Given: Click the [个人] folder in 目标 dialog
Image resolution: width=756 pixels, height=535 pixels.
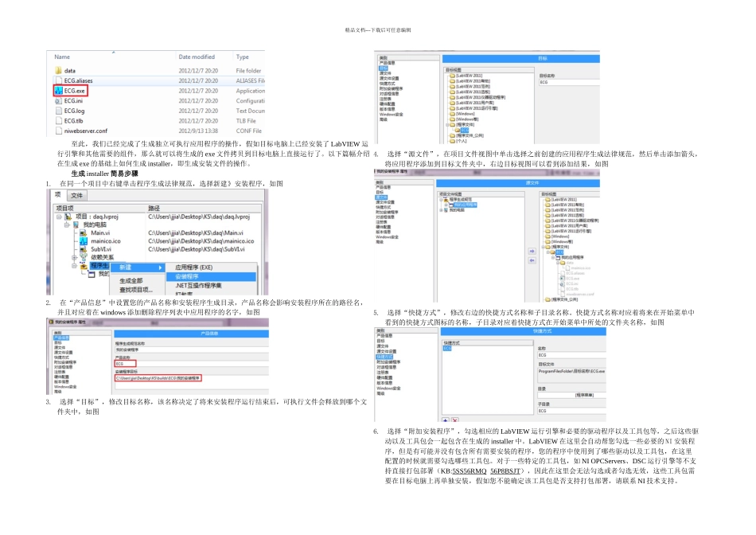Looking at the screenshot, I should 458,142.
